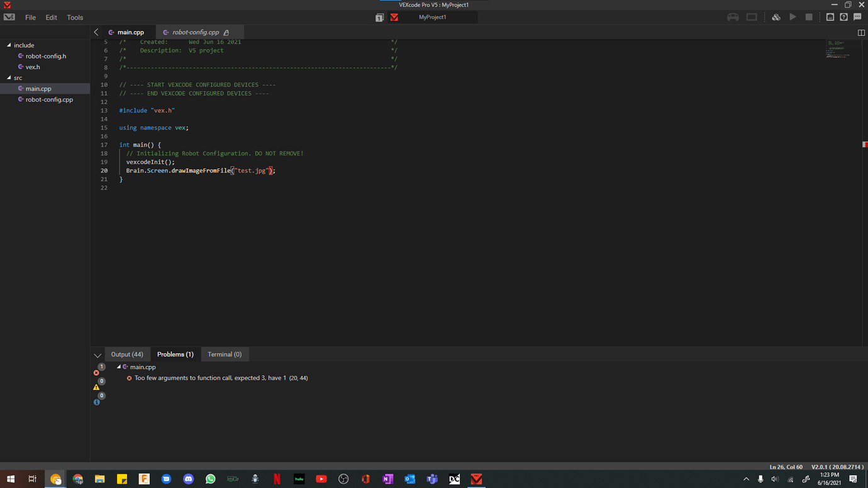Viewport: 868px width, 488px height.
Task: Open the robot-config.cpp editor tab
Action: click(x=195, y=31)
